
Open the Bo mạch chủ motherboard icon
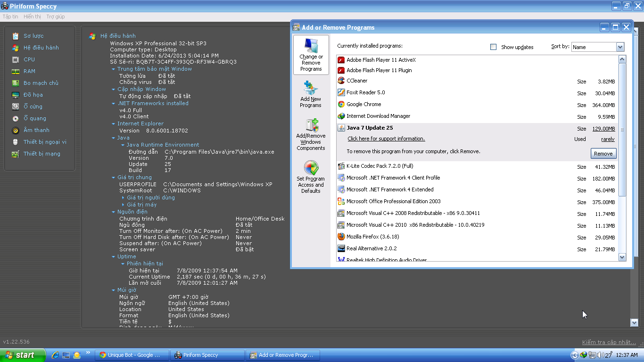(x=16, y=83)
